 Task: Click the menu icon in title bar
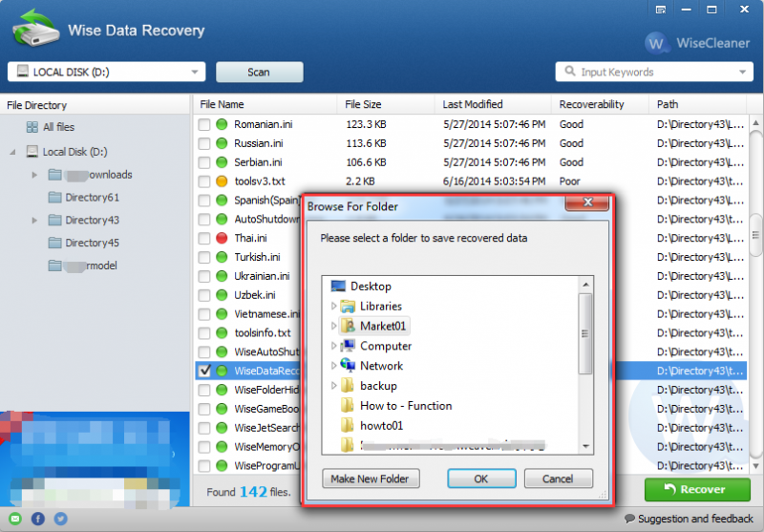pyautogui.click(x=661, y=10)
